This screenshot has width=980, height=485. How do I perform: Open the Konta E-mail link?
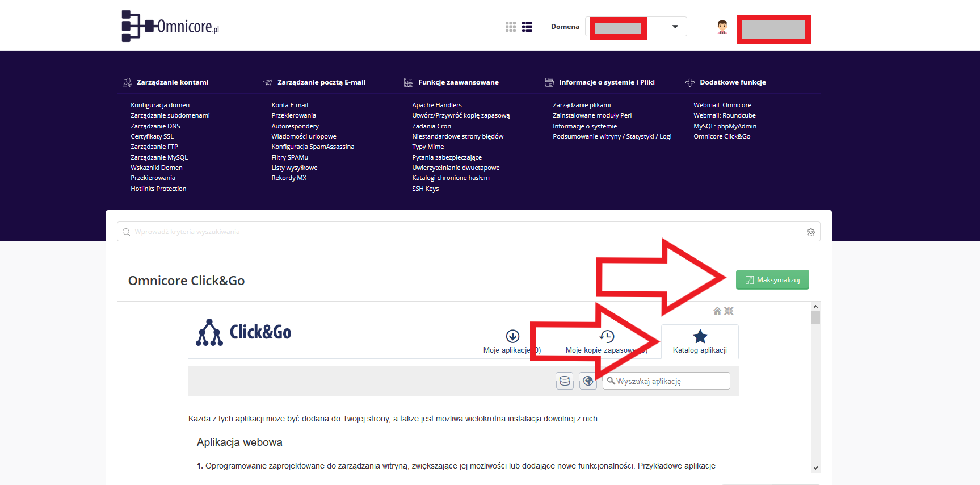tap(289, 105)
